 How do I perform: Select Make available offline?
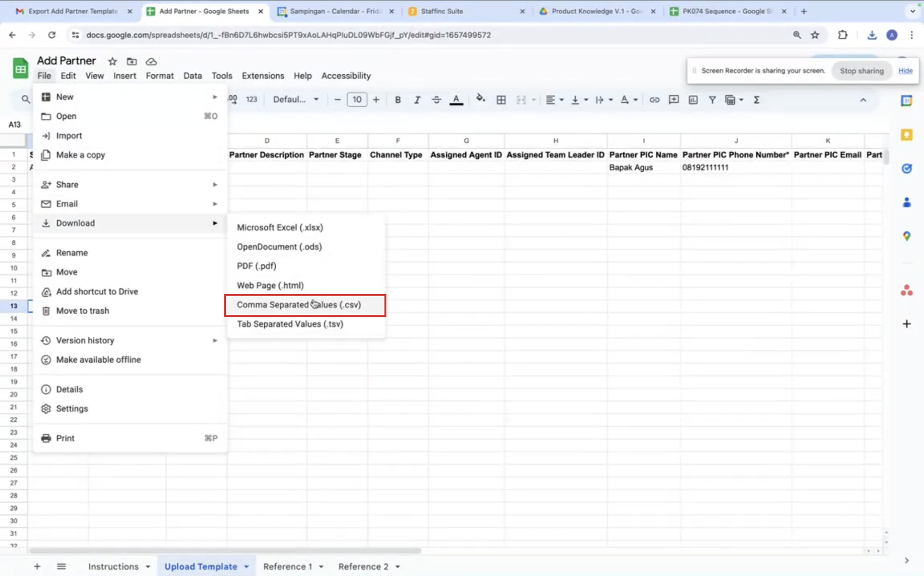[130, 360]
